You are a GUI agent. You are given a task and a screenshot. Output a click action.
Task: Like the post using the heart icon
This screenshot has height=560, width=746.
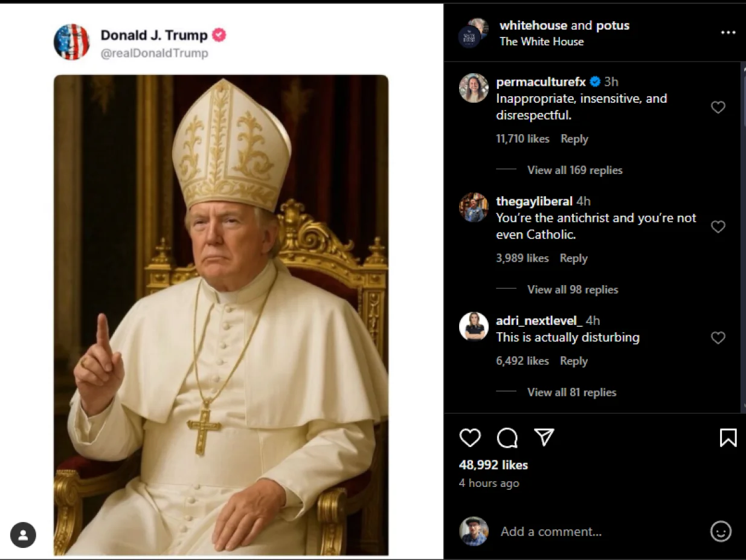click(x=471, y=438)
